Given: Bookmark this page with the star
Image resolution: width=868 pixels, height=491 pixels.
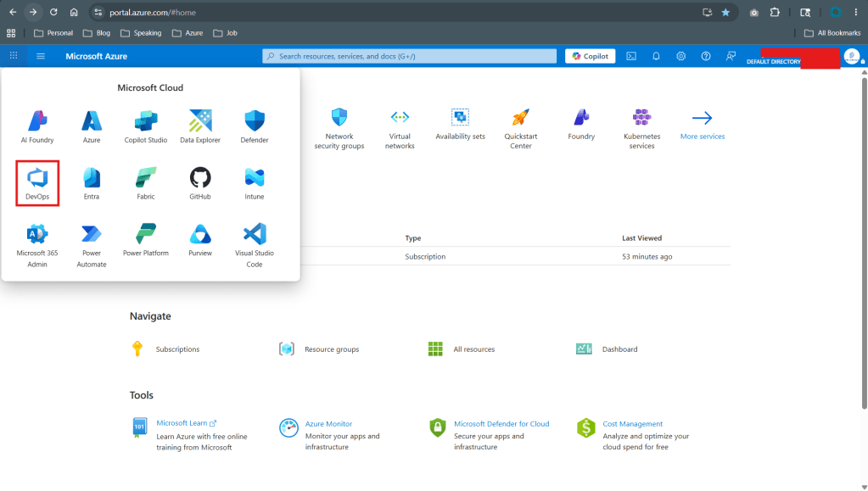Looking at the screenshot, I should [725, 12].
